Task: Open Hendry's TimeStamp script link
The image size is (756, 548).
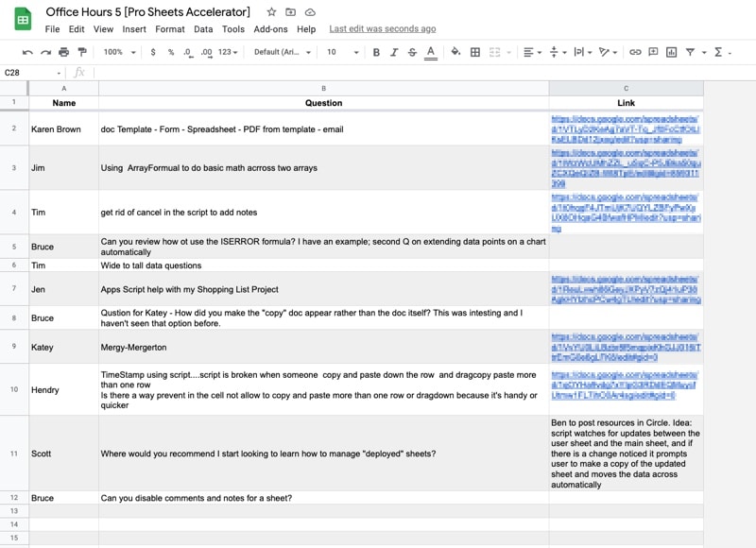Action: point(624,385)
